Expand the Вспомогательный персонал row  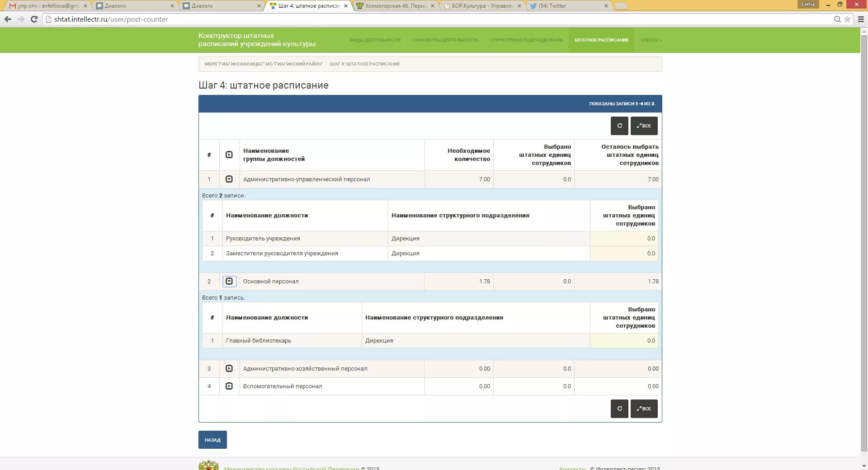pyautogui.click(x=229, y=386)
